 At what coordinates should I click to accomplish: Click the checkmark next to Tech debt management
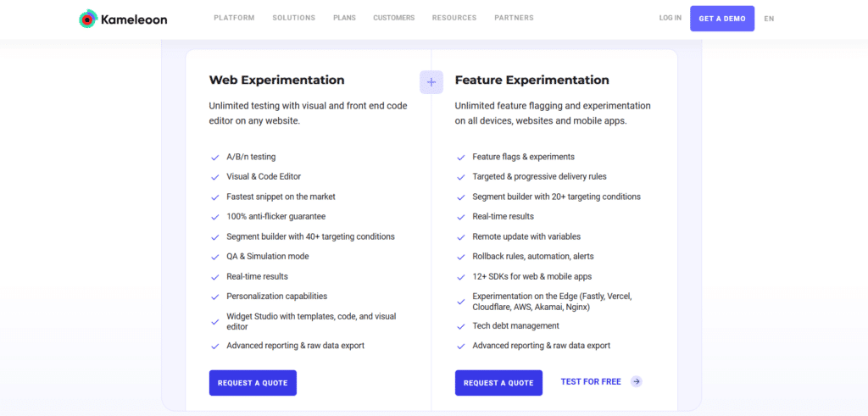pyautogui.click(x=460, y=326)
